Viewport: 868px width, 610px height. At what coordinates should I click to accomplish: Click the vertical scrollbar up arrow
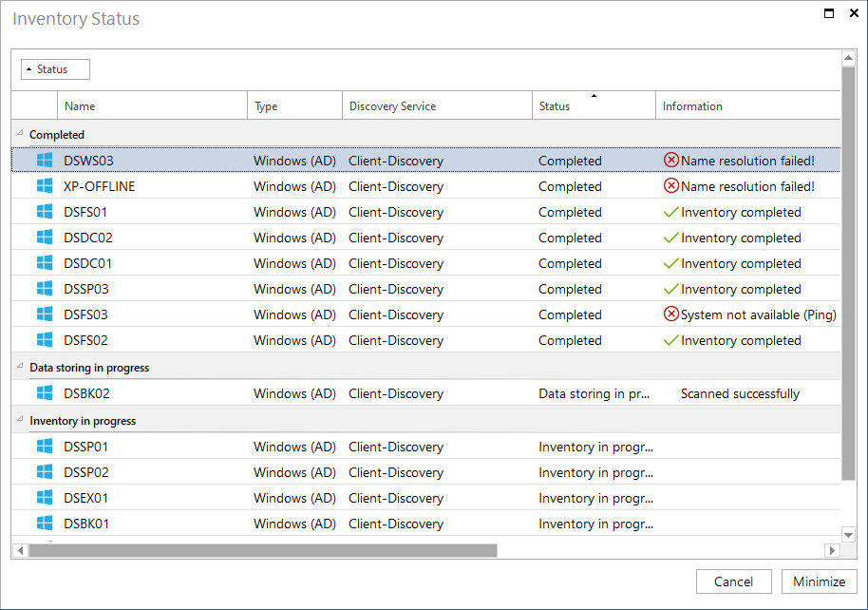tap(848, 58)
